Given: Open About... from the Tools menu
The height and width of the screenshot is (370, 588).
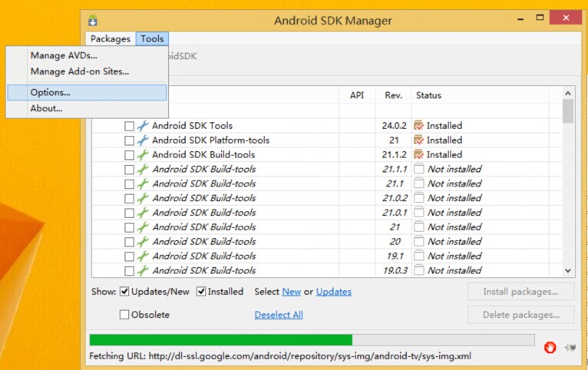Looking at the screenshot, I should pyautogui.click(x=47, y=108).
